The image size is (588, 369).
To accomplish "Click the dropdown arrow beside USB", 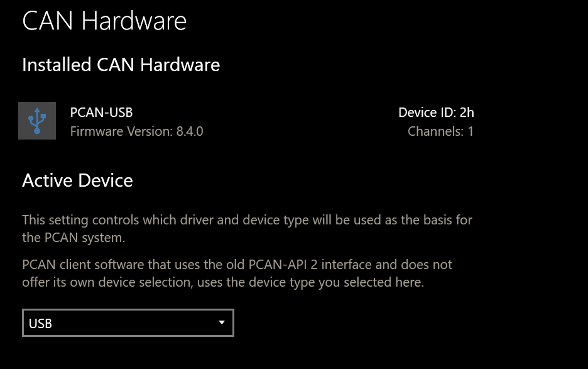I will tap(221, 322).
